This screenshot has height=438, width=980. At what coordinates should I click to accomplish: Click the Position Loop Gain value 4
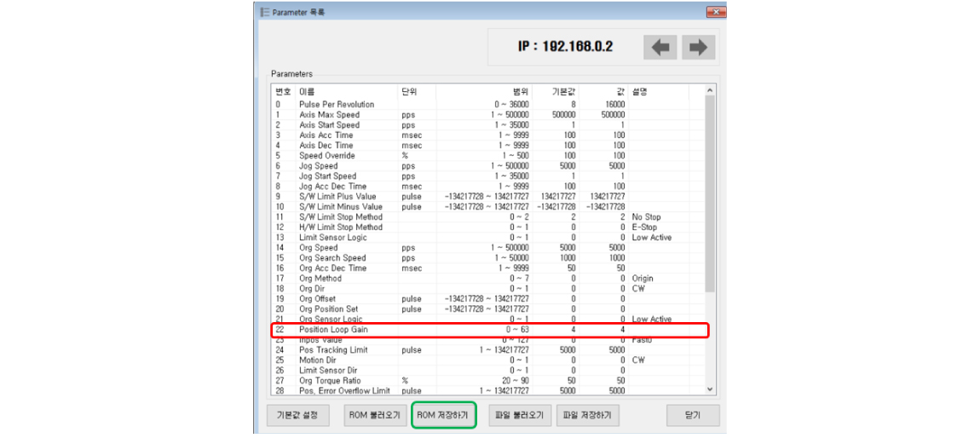(x=622, y=329)
